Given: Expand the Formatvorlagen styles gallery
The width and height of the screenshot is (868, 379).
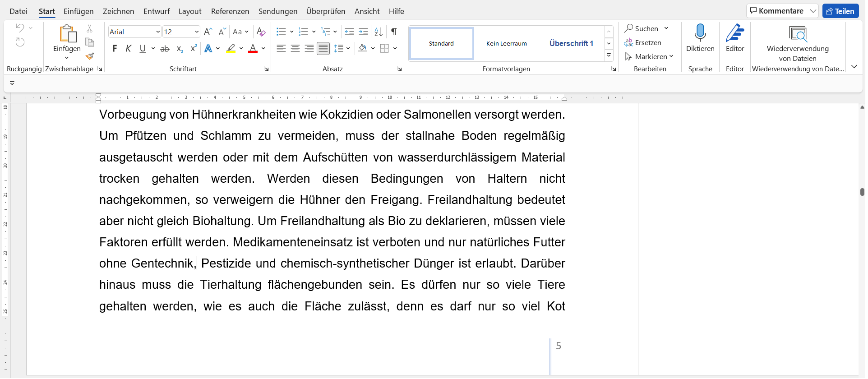Looking at the screenshot, I should 609,55.
